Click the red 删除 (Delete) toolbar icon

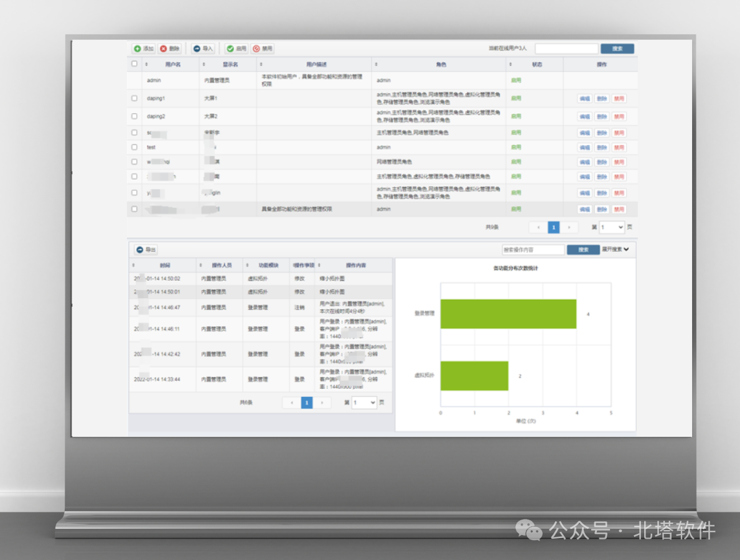[x=164, y=49]
